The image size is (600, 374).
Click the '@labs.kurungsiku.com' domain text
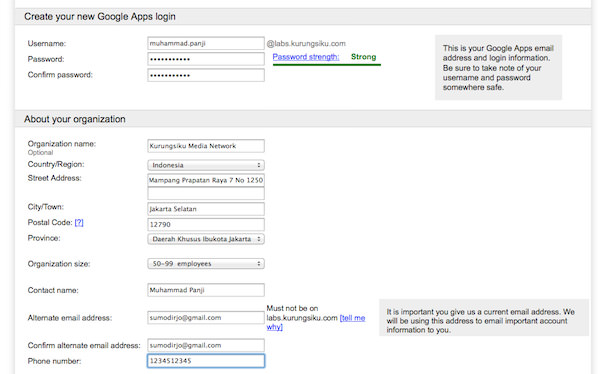click(306, 44)
